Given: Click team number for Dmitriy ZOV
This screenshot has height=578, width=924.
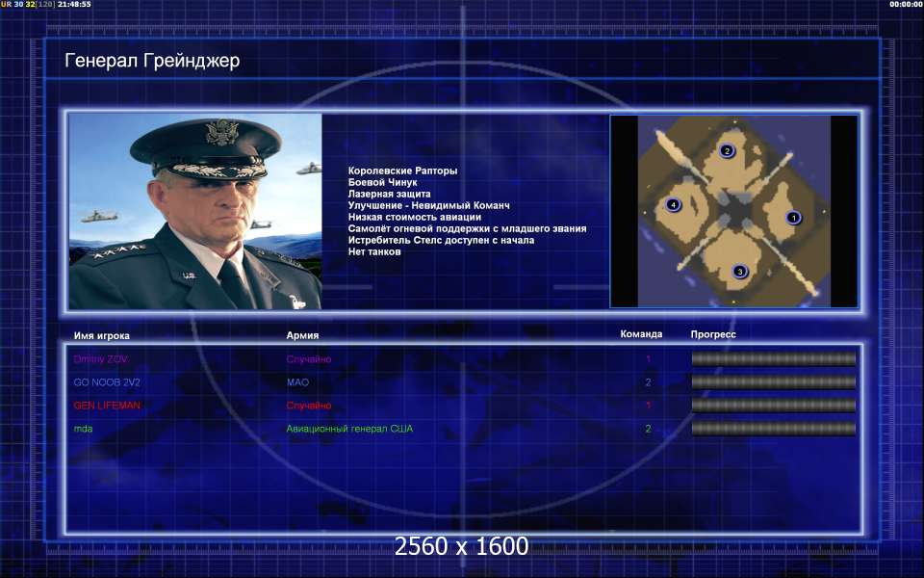Looking at the screenshot, I should tap(648, 359).
